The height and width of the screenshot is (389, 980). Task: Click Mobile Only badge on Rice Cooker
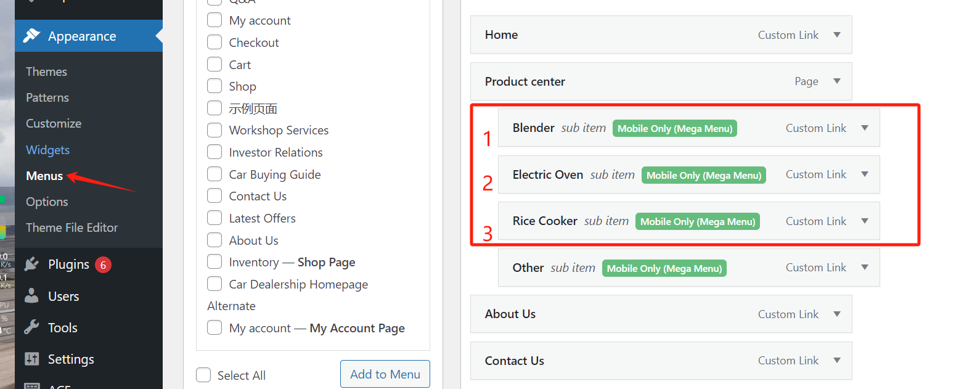click(x=697, y=221)
